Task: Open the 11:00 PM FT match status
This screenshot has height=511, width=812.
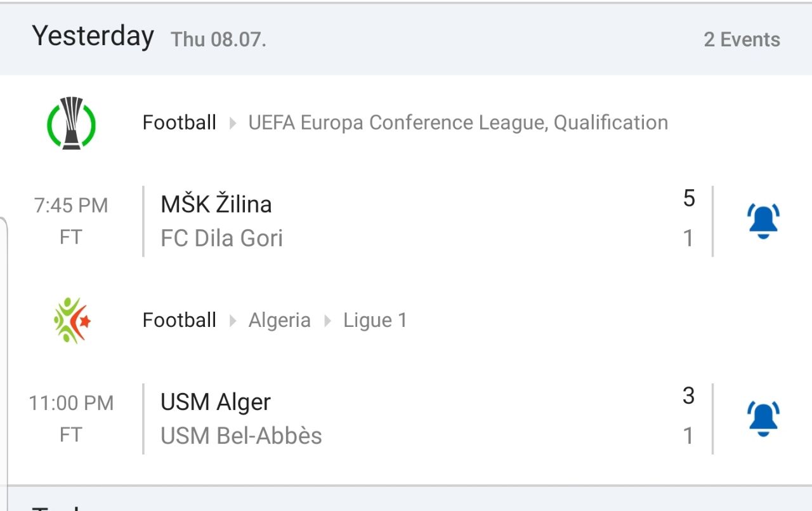Action: pyautogui.click(x=71, y=418)
